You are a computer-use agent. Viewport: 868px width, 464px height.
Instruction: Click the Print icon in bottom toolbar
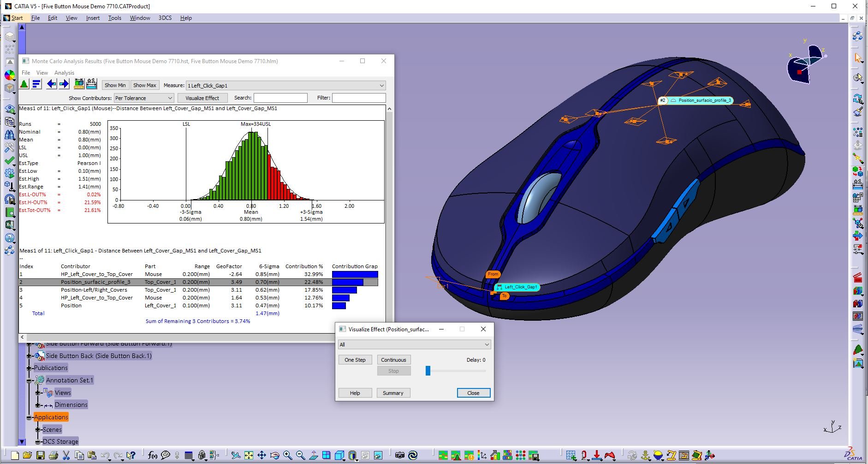(53, 456)
